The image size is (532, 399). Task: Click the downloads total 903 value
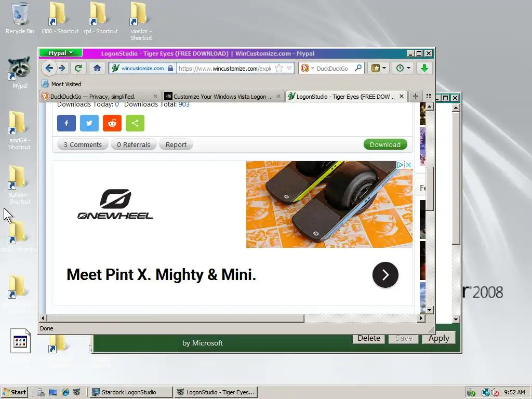click(x=184, y=104)
